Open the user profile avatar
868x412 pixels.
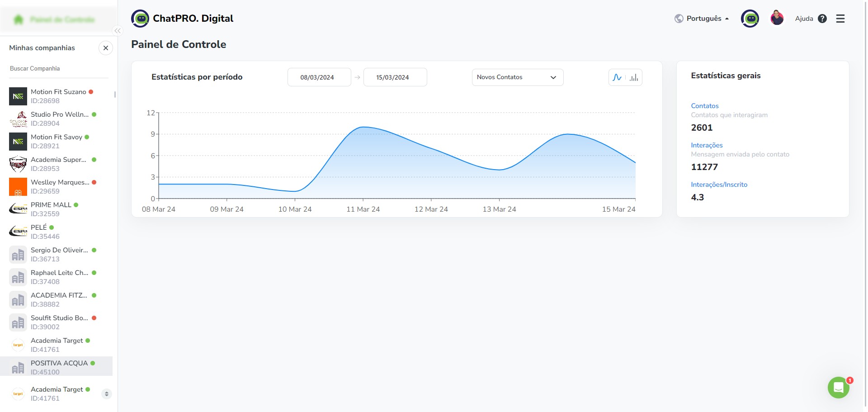[777, 18]
